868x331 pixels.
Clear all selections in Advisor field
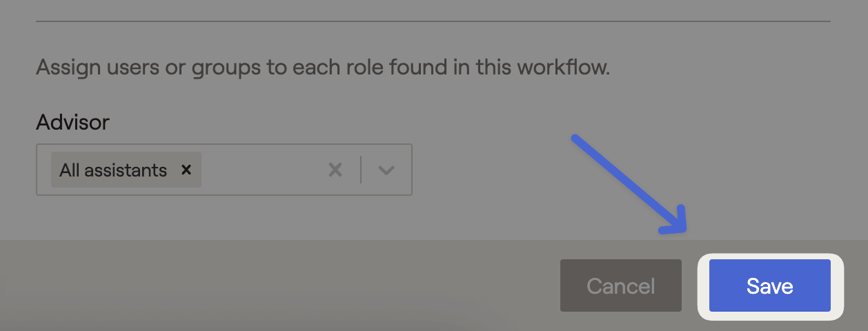click(x=335, y=170)
